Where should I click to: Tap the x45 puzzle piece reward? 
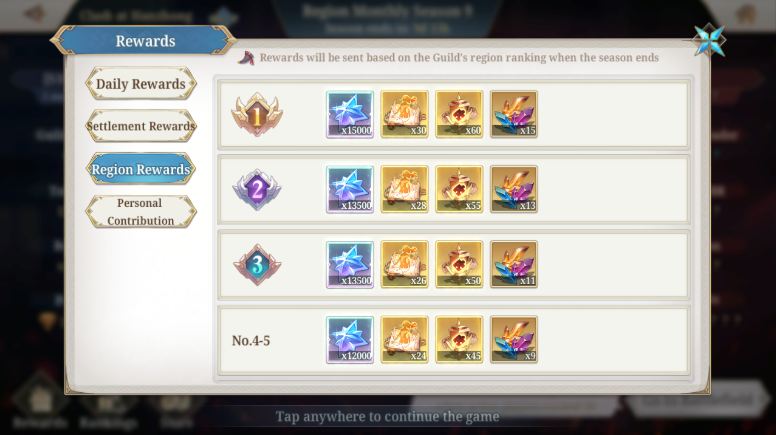(459, 340)
